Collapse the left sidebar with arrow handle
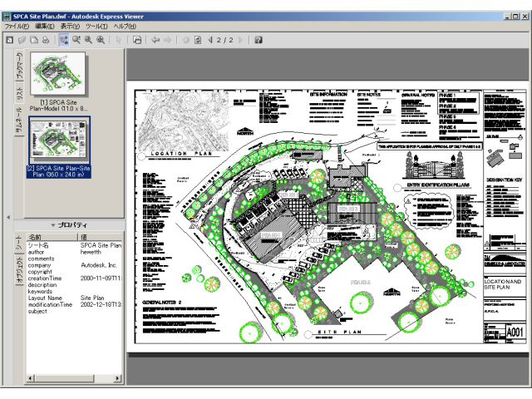 tap(8, 218)
